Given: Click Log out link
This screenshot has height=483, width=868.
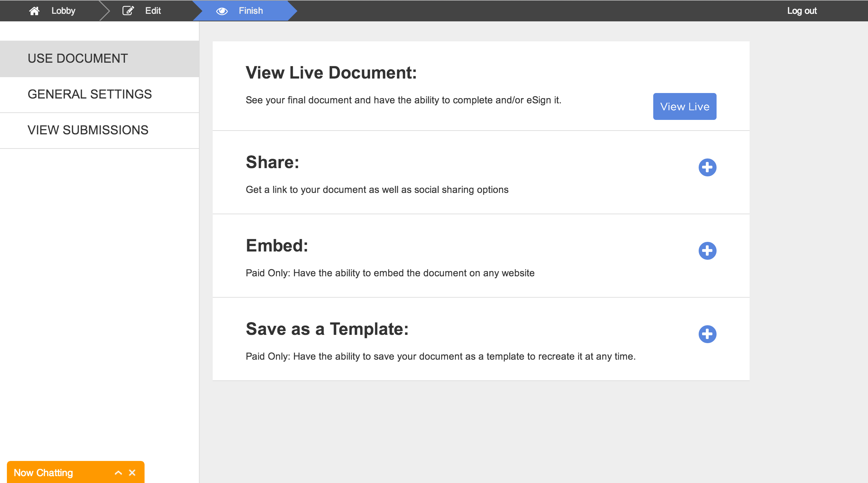Looking at the screenshot, I should point(802,11).
